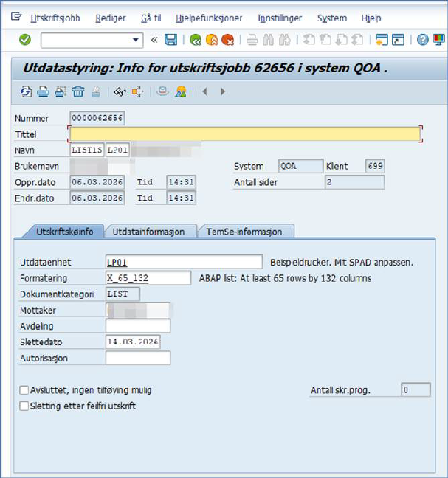Screen dimensions: 448x478
Task: Click the Antall skr.prog. value 0
Action: (416, 389)
